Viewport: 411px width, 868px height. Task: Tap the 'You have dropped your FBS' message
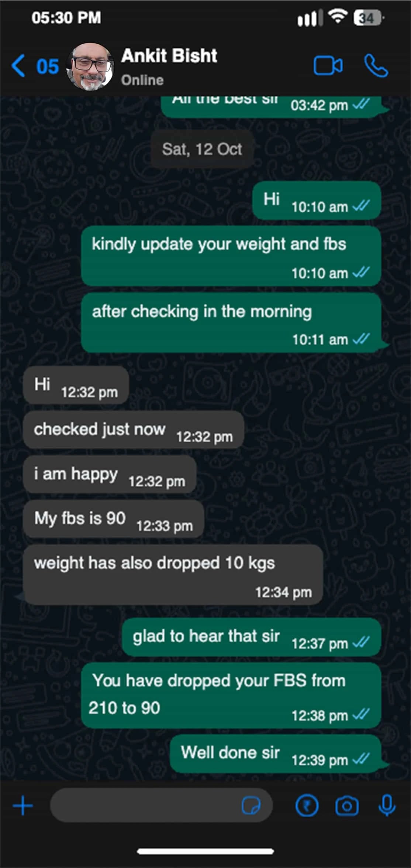231,695
